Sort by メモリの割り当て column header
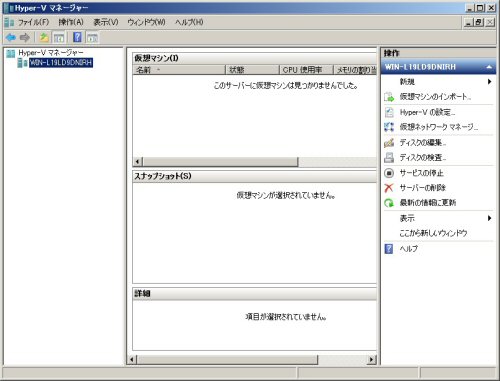Screen dimensions: 500x381 coord(355,70)
